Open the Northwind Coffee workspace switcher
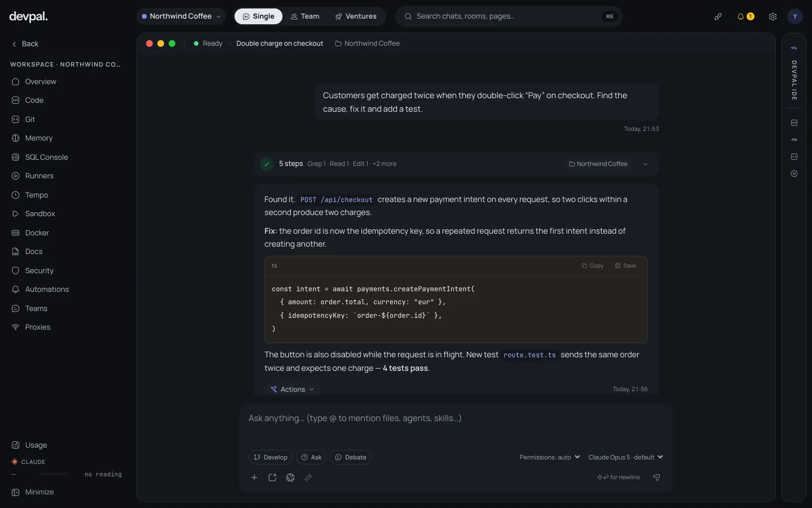 point(181,16)
